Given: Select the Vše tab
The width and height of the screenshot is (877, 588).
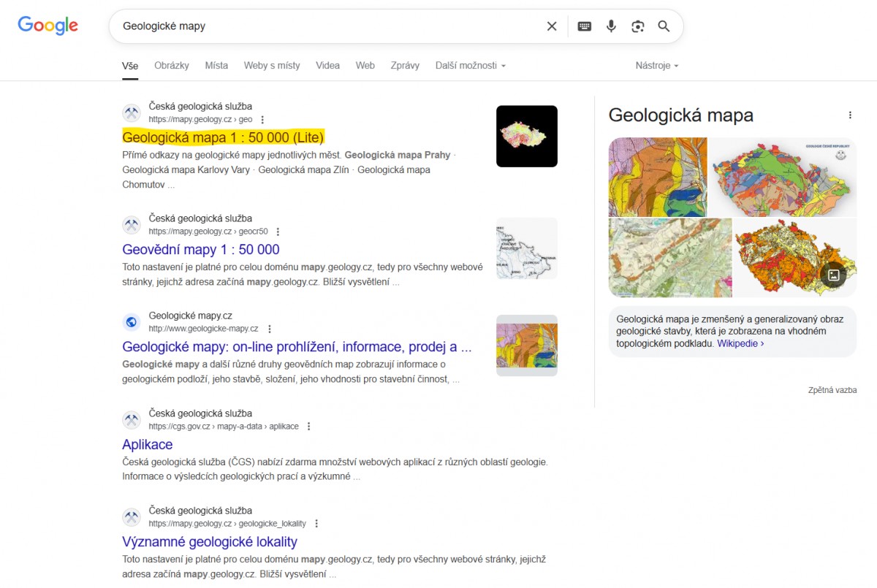Looking at the screenshot, I should click(x=130, y=66).
